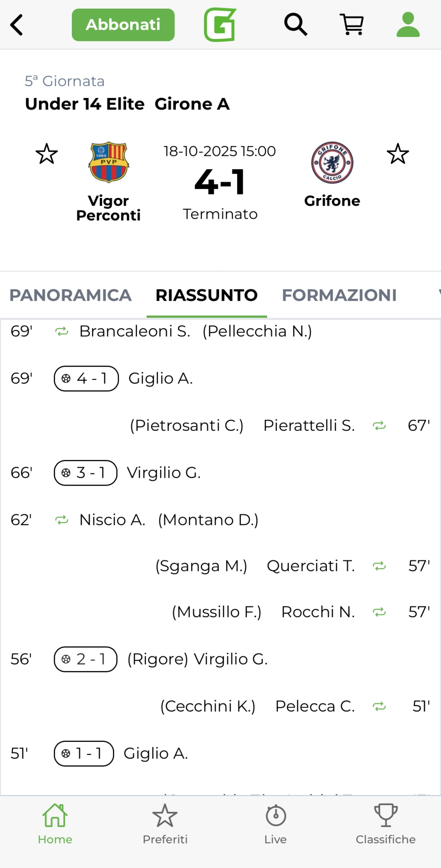Switch to the Panoramica tab
Image resolution: width=441 pixels, height=868 pixels.
[x=70, y=295]
